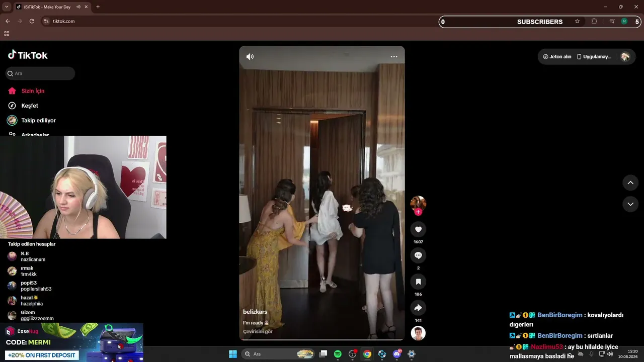Open a new browser tab
The height and width of the screenshot is (362, 644).
click(98, 7)
